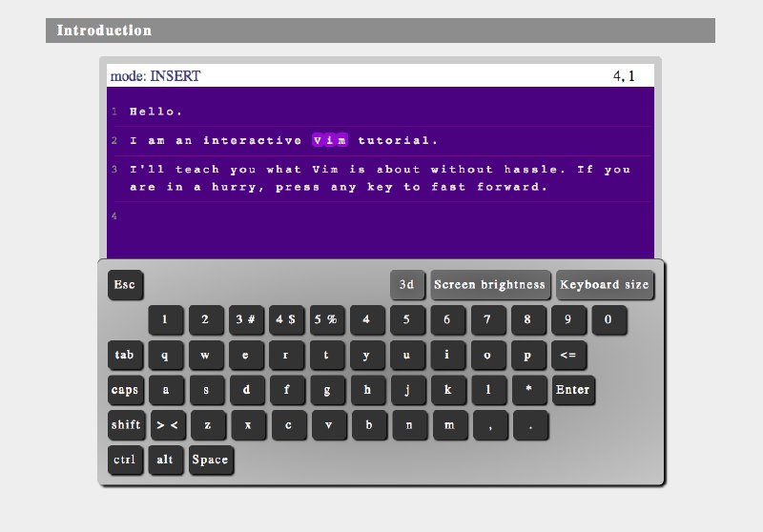
Task: Tap the 7 number key
Action: click(x=488, y=319)
